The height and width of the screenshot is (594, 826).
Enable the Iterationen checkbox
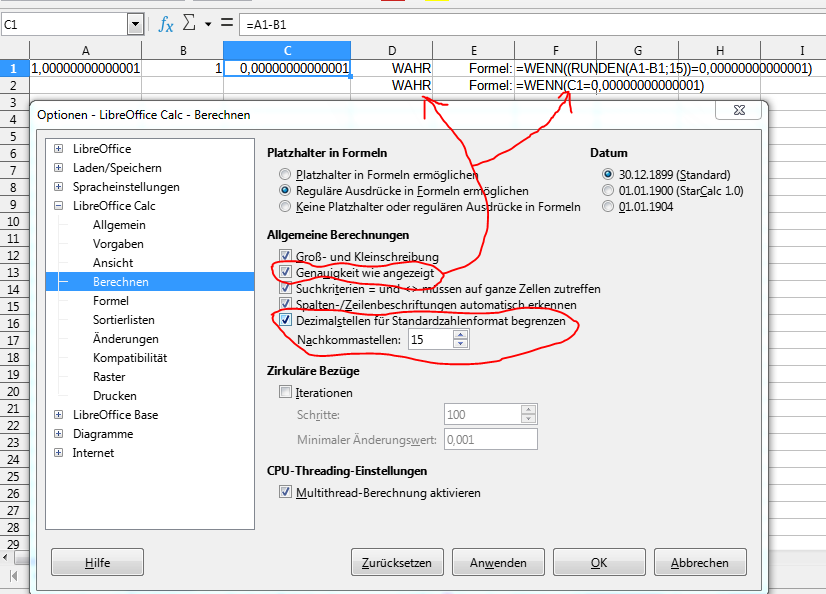(x=285, y=392)
